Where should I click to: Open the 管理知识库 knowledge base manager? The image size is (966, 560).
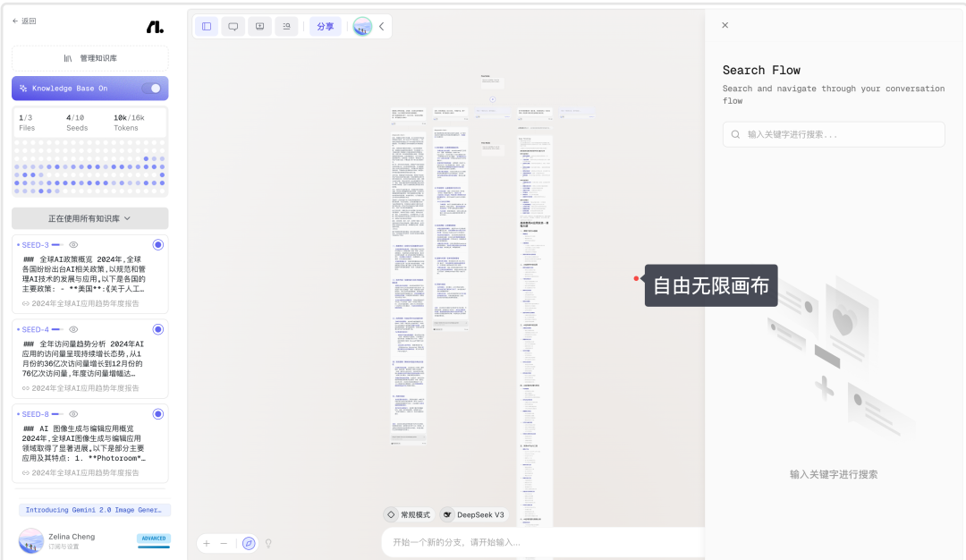pos(89,57)
